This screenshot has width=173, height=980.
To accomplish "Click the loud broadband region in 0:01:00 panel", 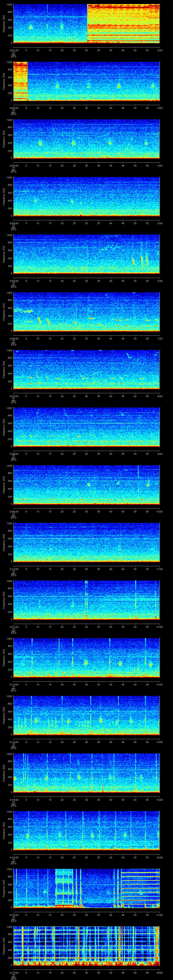I will (123, 23).
